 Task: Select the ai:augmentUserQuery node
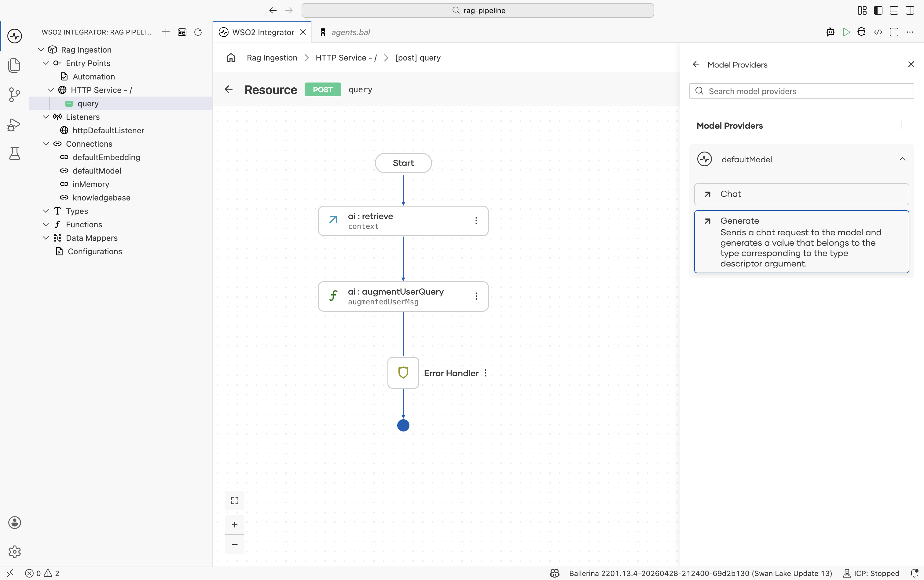(403, 296)
